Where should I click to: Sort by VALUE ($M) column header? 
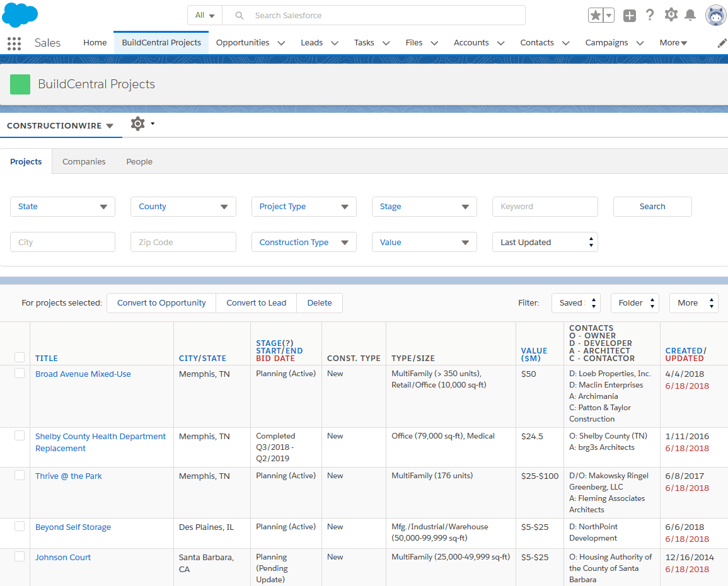(x=534, y=355)
